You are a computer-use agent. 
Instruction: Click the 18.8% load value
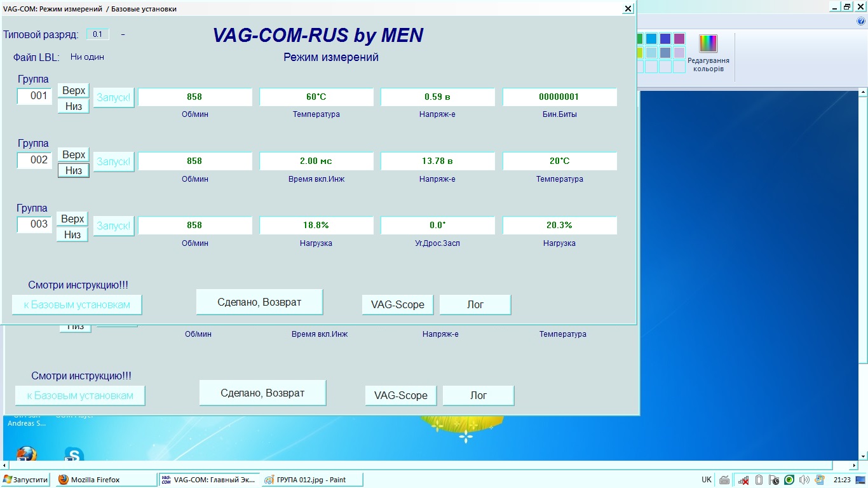tap(316, 226)
